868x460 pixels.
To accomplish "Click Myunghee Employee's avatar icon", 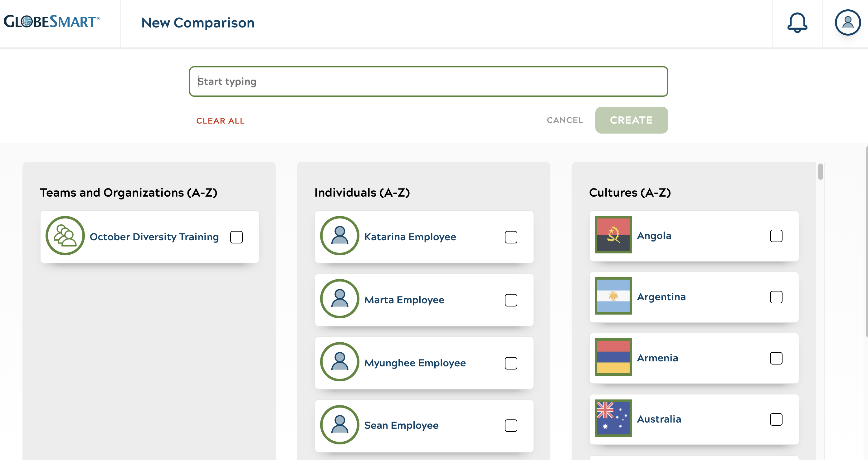I will click(340, 362).
